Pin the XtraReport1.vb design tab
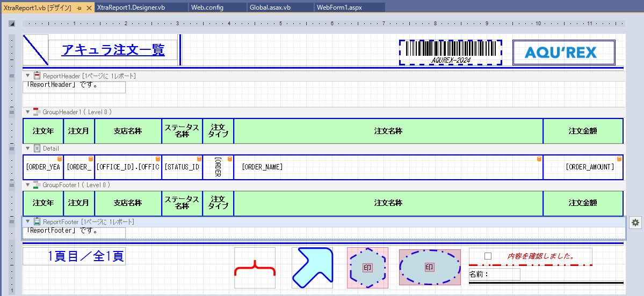 pyautogui.click(x=79, y=8)
